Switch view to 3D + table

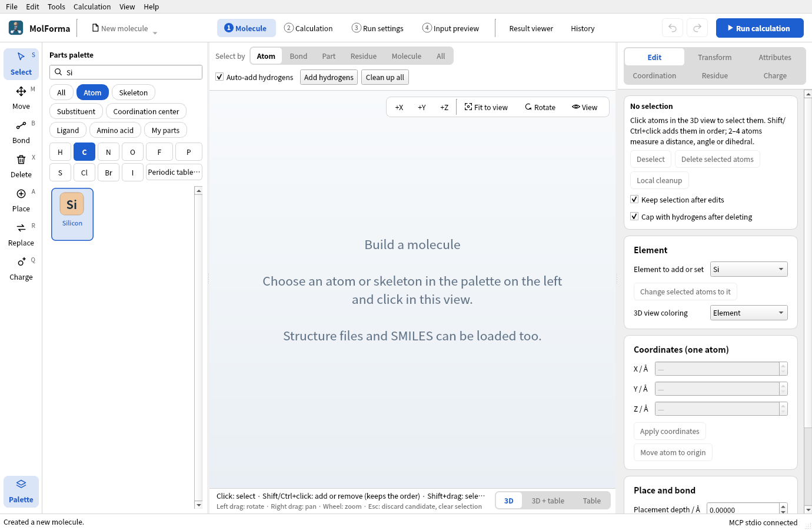pos(548,501)
